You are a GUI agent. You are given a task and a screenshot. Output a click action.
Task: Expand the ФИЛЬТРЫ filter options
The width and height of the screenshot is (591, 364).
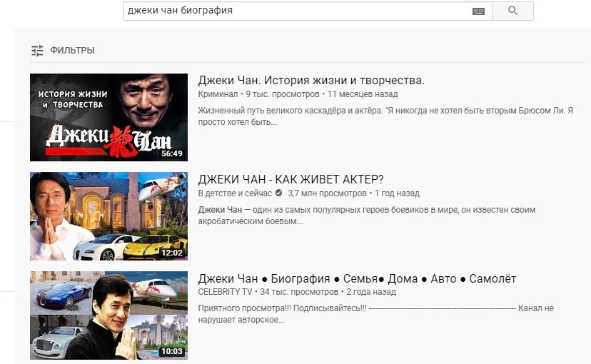point(72,51)
